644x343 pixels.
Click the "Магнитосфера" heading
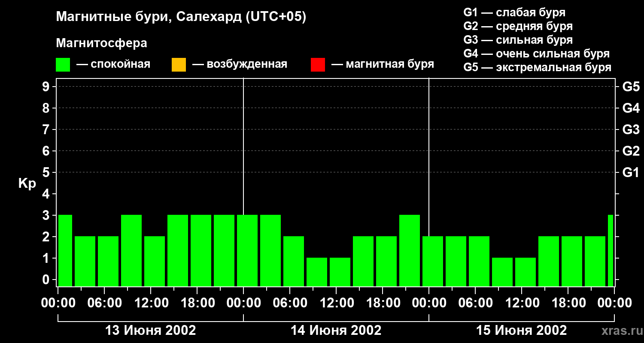click(x=102, y=43)
